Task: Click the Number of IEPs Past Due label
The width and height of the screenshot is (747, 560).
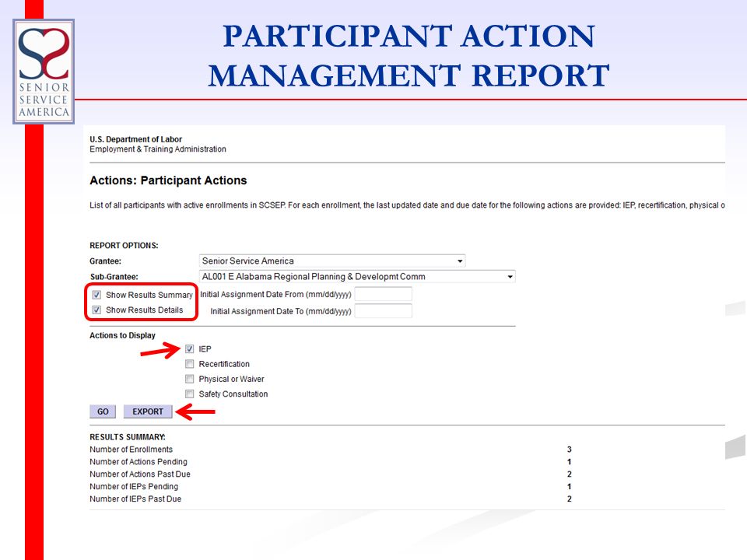Action: coord(135,499)
